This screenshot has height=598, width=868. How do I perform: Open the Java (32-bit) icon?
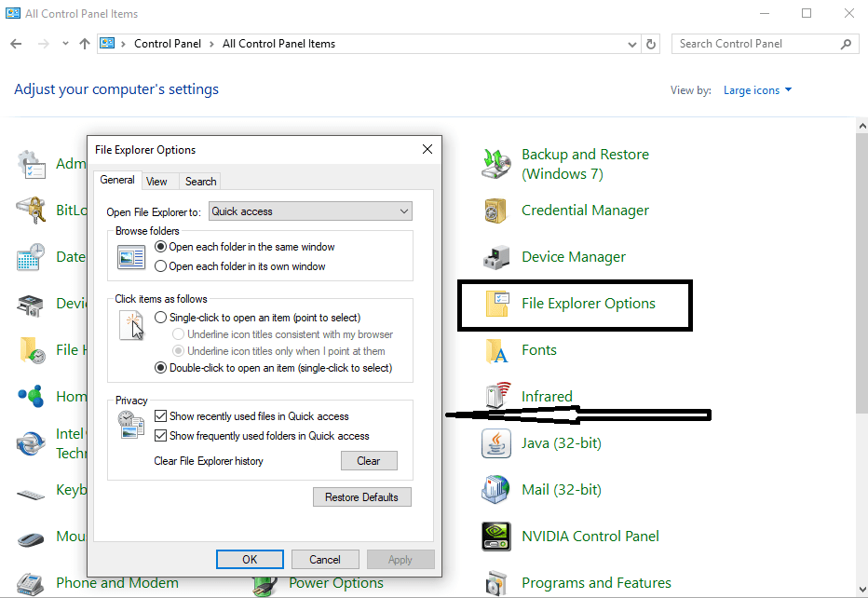496,443
